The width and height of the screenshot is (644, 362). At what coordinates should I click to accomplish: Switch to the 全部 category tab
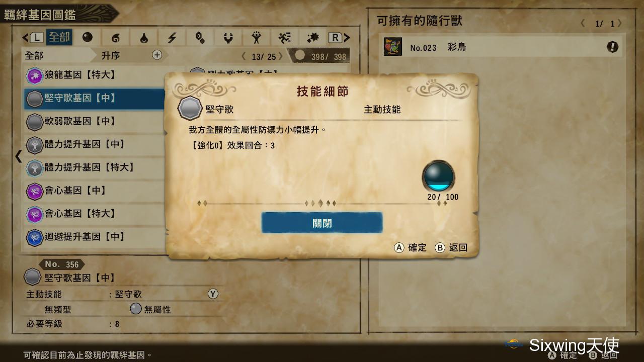click(59, 37)
